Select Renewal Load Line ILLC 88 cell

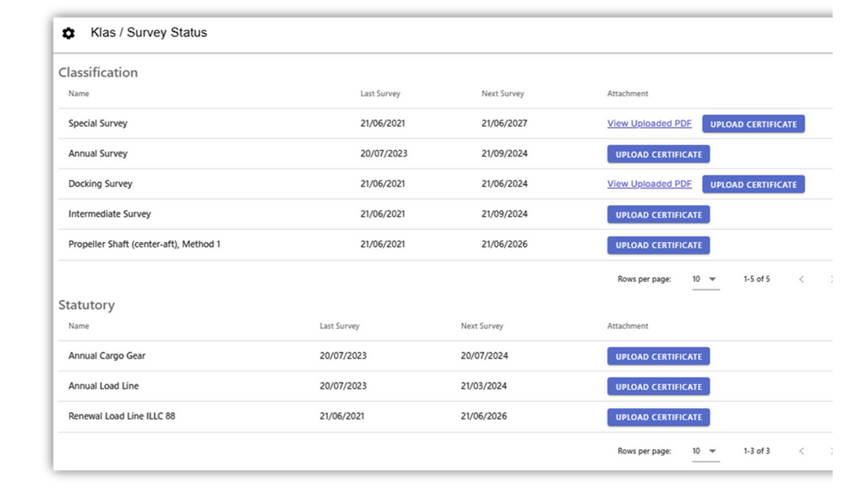click(122, 416)
